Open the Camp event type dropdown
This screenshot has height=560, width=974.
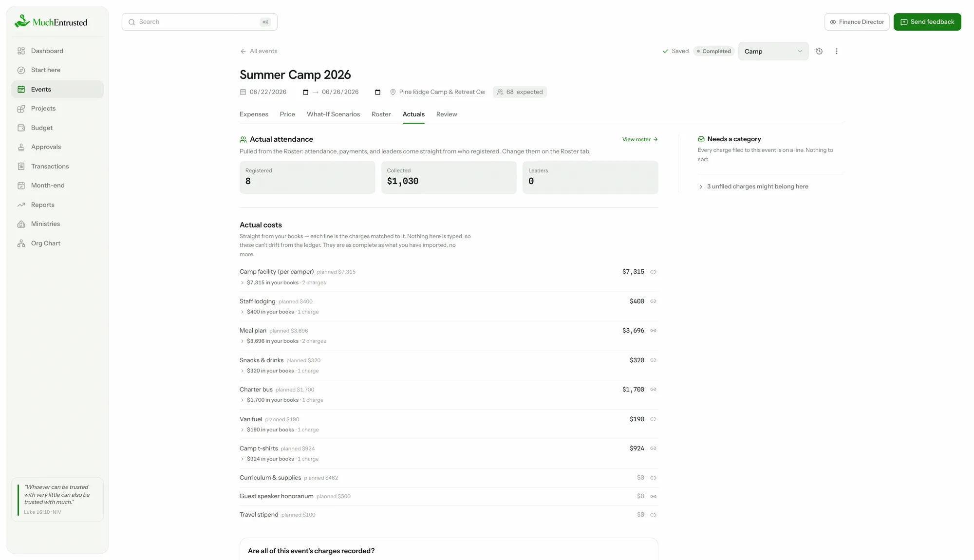(773, 51)
